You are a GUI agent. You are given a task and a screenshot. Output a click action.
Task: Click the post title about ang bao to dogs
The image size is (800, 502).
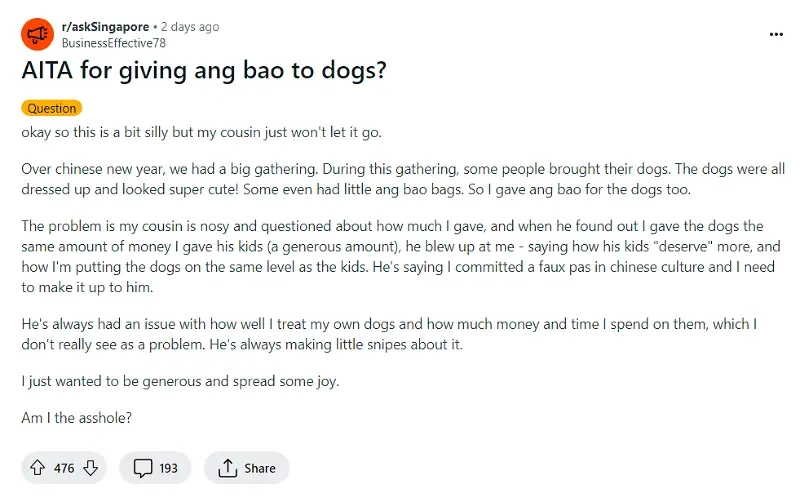tap(204, 70)
